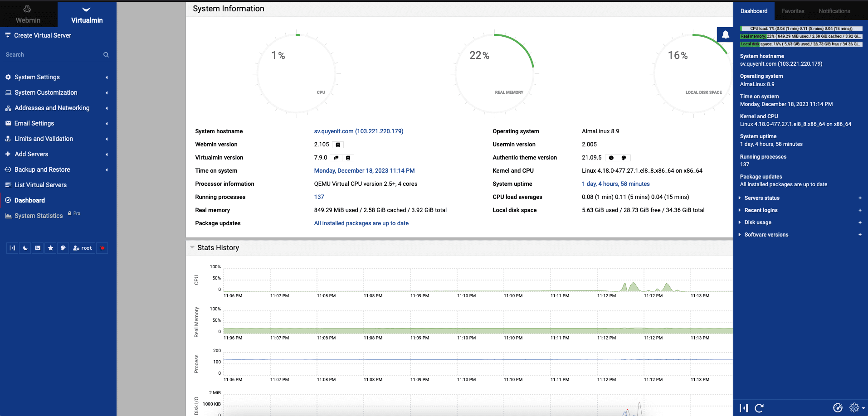Collapse the left navigation menu

click(x=12, y=248)
